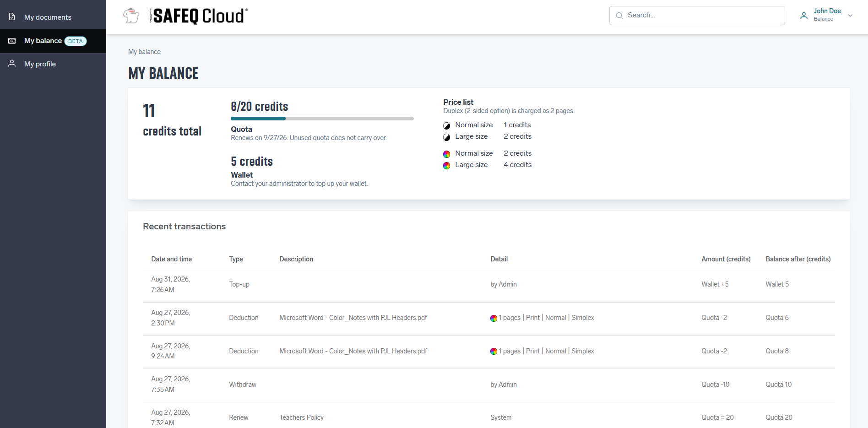Image resolution: width=868 pixels, height=428 pixels.
Task: Click the SAFEQ Cloud logo text
Action: 199,16
